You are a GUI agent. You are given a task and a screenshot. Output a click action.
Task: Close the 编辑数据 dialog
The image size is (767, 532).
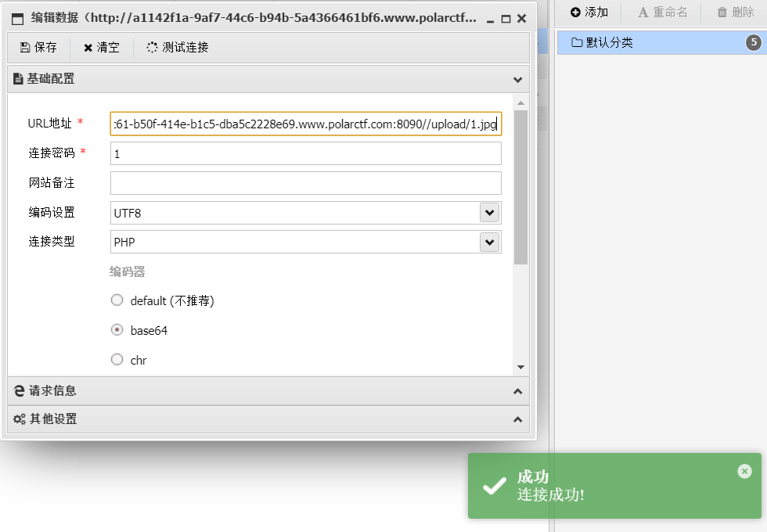click(522, 19)
